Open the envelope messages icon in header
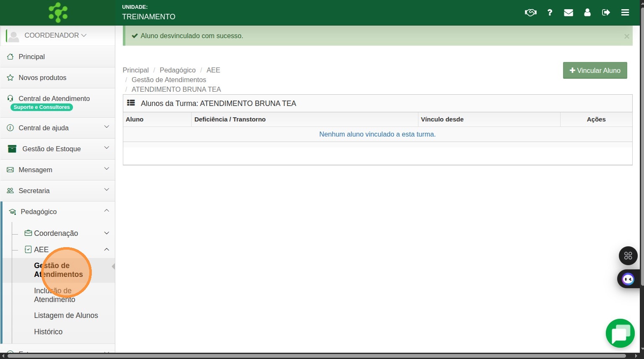The image size is (644, 359). pos(569,13)
